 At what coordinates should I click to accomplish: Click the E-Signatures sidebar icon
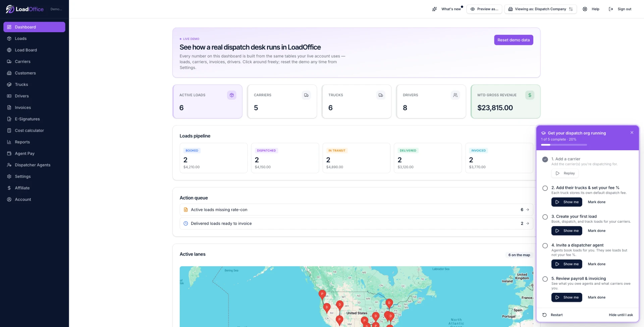(x=9, y=119)
